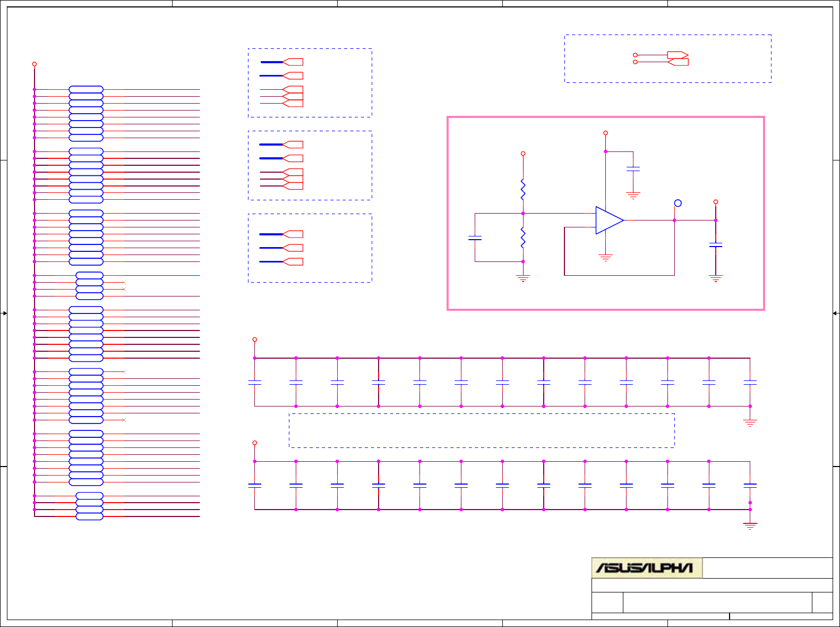Image resolution: width=840 pixels, height=627 pixels.
Task: Select the bottommost resistor-array element on the left bus
Action: click(x=89, y=516)
